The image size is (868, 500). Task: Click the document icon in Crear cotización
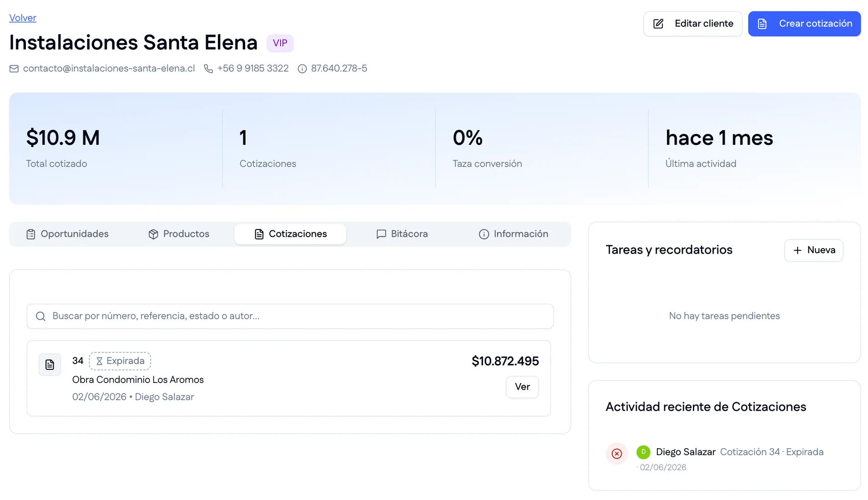pos(762,24)
